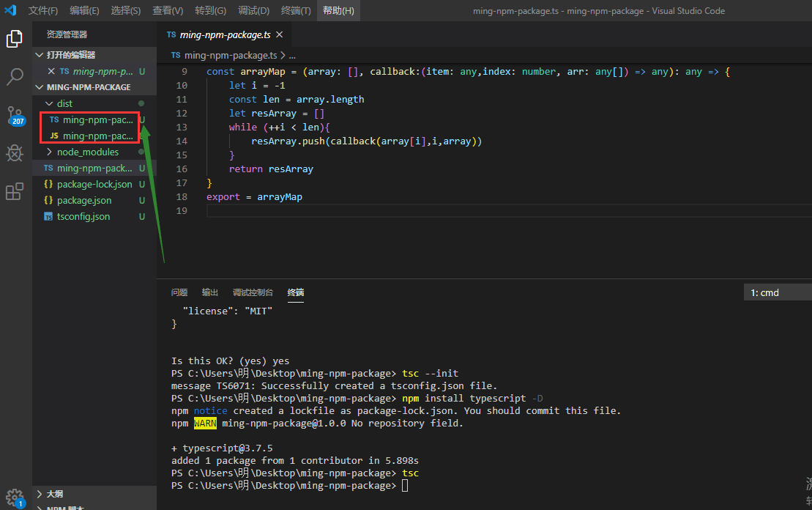Screen dimensions: 812x510
Task: Open the 终端(T) menu
Action: (297, 10)
